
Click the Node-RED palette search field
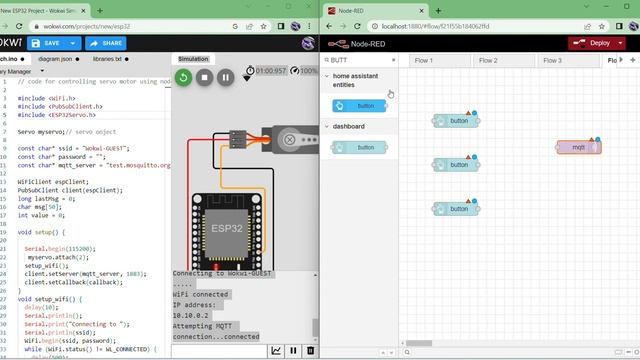click(x=358, y=60)
